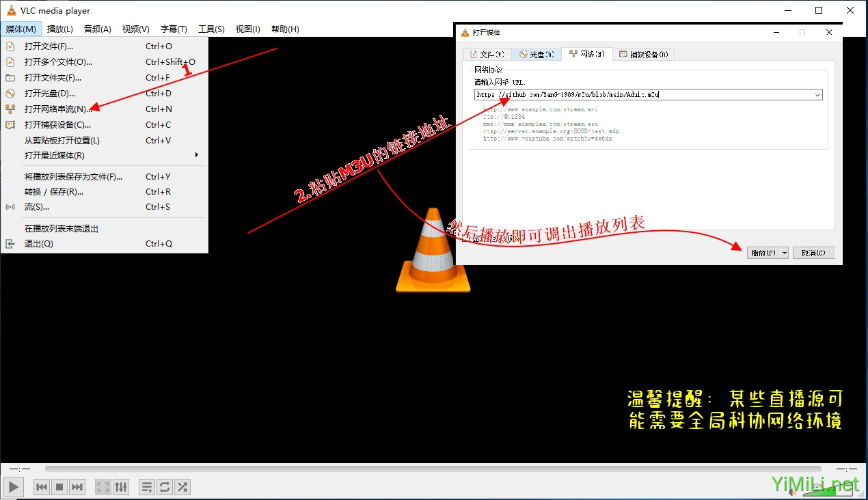Expand 打开最近媒体(R) submenu
868x500 pixels.
(104, 156)
